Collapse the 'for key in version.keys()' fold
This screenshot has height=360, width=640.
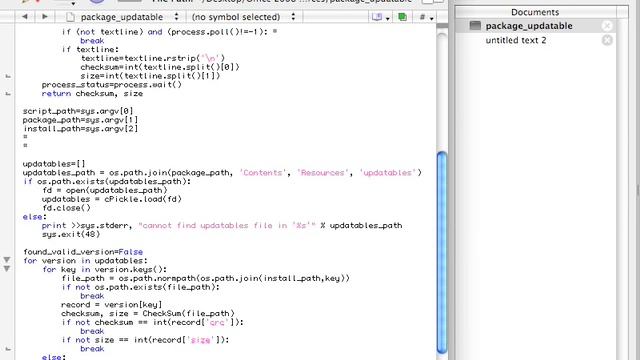pyautogui.click(x=7, y=269)
